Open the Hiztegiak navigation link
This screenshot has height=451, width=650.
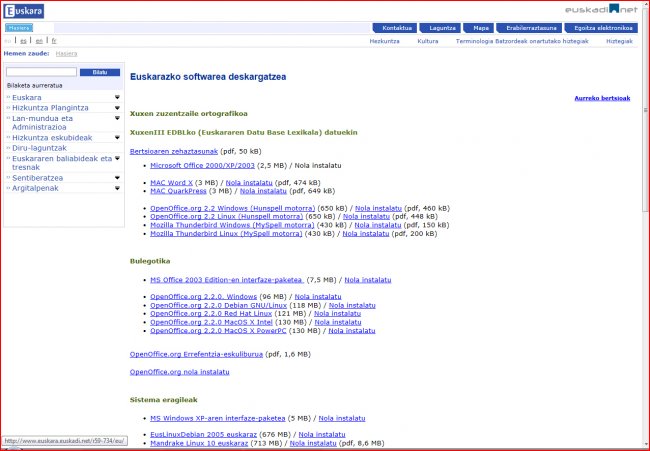[619, 41]
